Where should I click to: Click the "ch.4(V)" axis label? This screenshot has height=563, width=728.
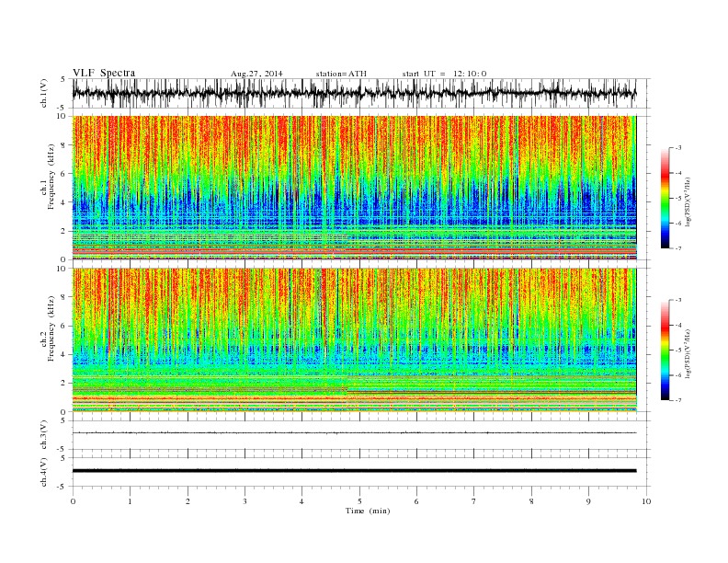[x=44, y=473]
